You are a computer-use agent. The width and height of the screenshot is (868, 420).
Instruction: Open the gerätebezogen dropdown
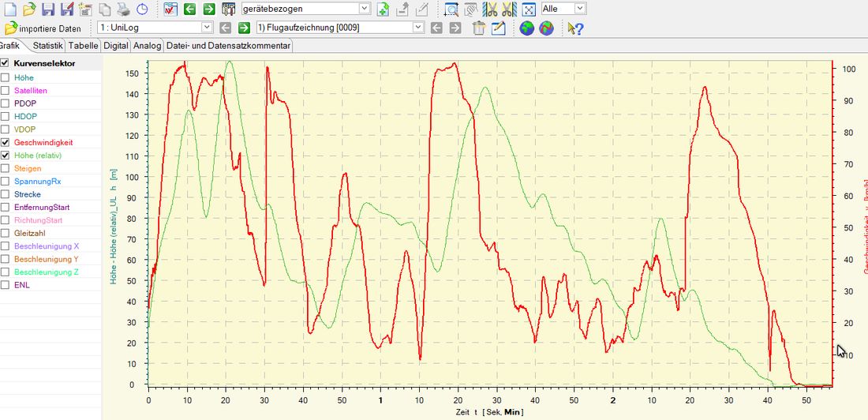click(x=363, y=9)
